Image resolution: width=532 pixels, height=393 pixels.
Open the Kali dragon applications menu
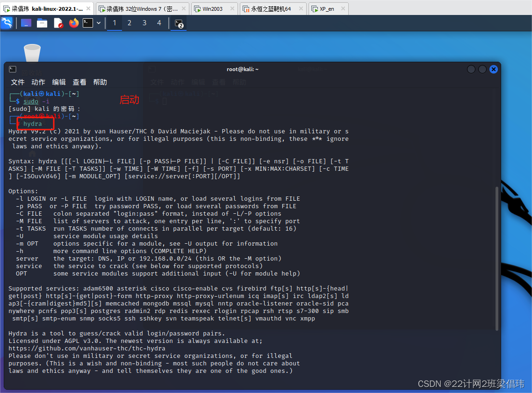pos(7,23)
